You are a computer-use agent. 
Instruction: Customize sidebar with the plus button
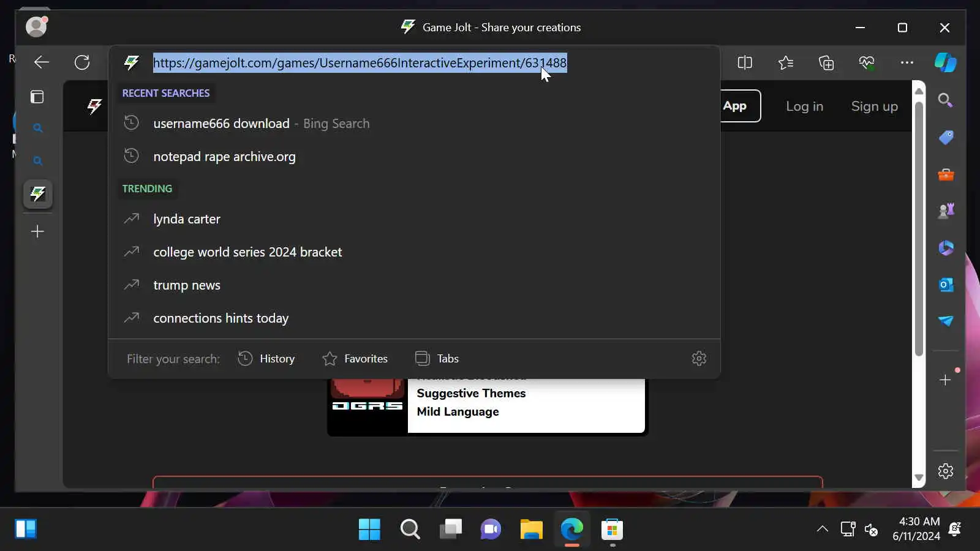[945, 380]
